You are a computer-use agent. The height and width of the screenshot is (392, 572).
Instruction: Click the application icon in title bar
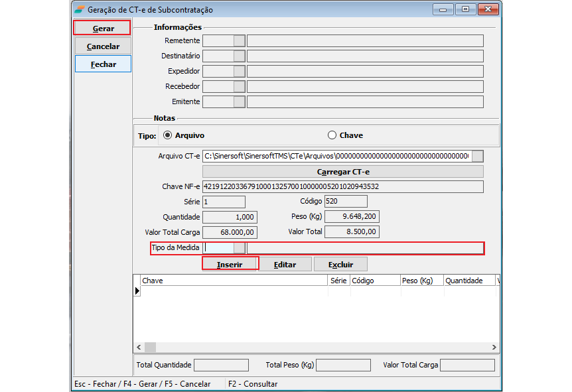tap(80, 10)
